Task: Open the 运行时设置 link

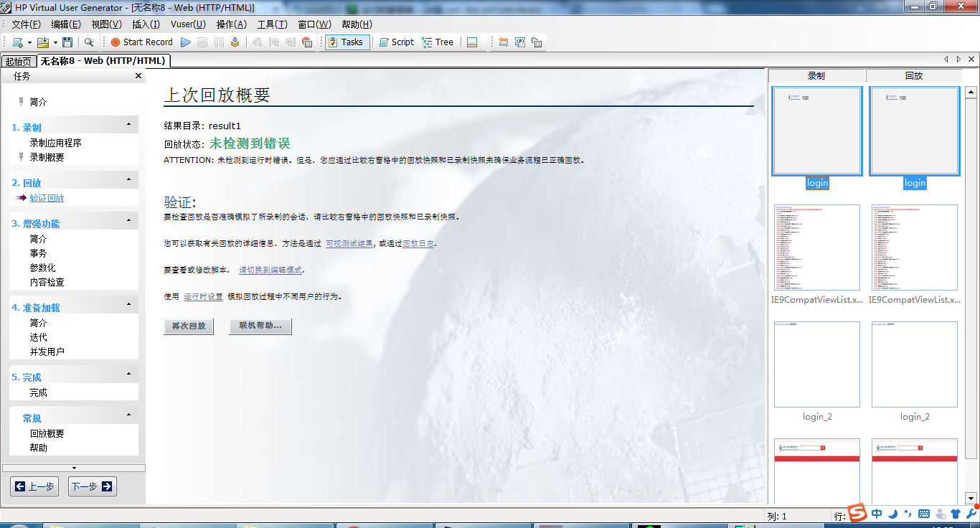Action: pos(203,296)
